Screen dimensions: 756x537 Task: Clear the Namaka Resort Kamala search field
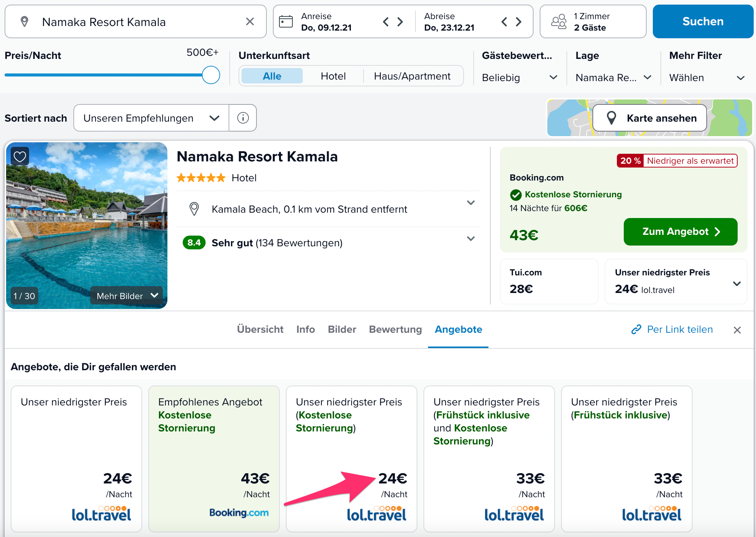[x=250, y=21]
